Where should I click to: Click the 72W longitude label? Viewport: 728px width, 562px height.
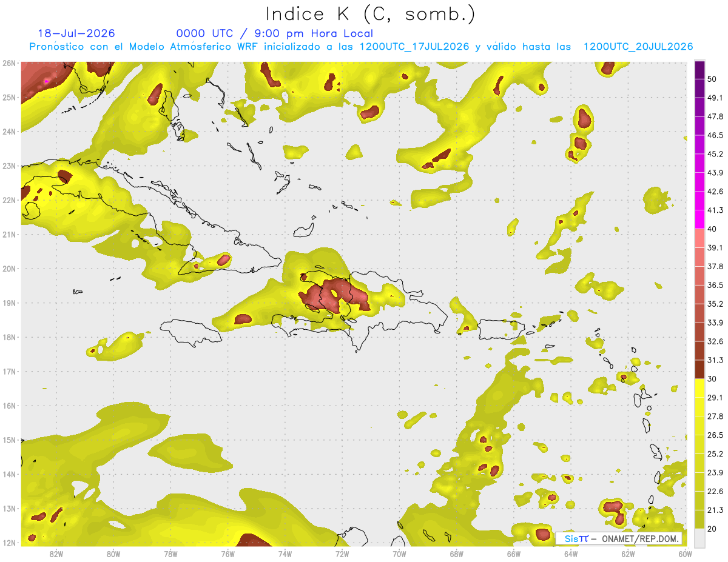[x=342, y=554]
